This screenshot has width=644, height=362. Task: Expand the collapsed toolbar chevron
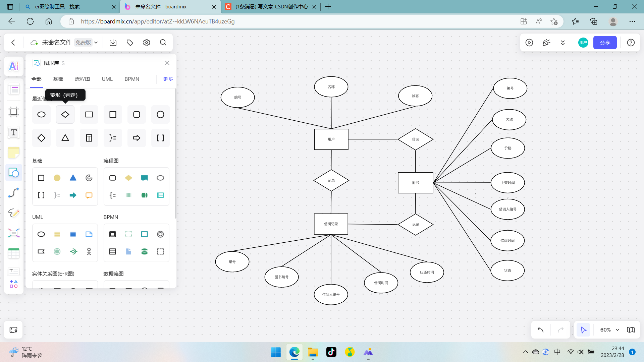click(x=563, y=43)
